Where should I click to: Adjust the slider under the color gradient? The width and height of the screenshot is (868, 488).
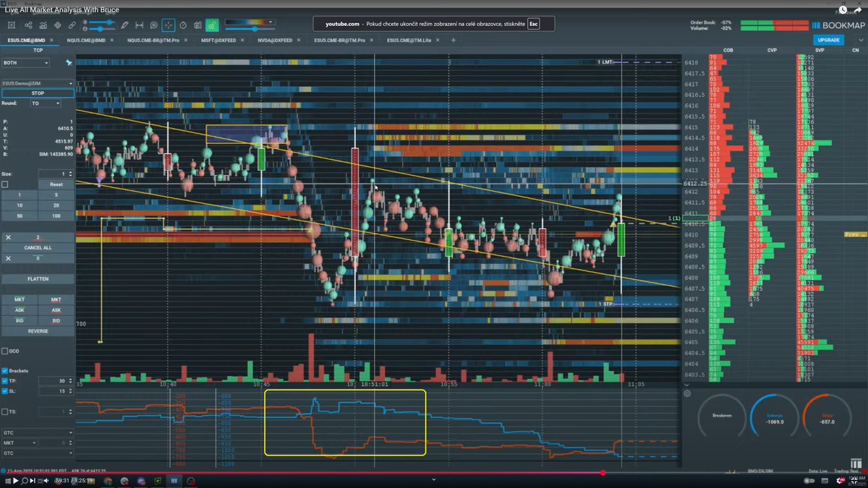point(251,29)
